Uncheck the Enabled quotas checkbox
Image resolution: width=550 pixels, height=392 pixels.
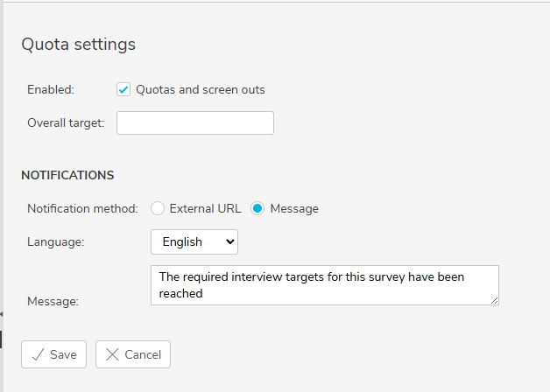coord(123,89)
